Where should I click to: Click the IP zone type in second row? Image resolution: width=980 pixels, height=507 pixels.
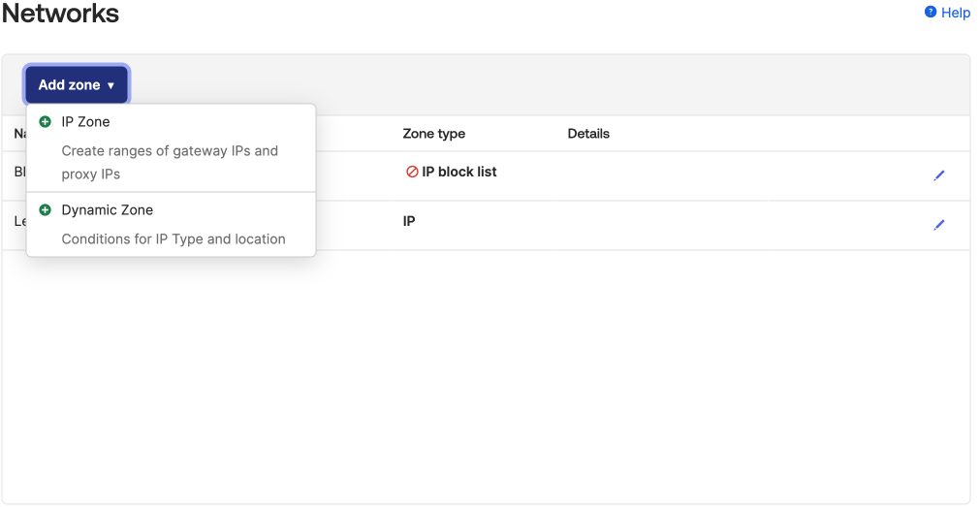coord(409,222)
